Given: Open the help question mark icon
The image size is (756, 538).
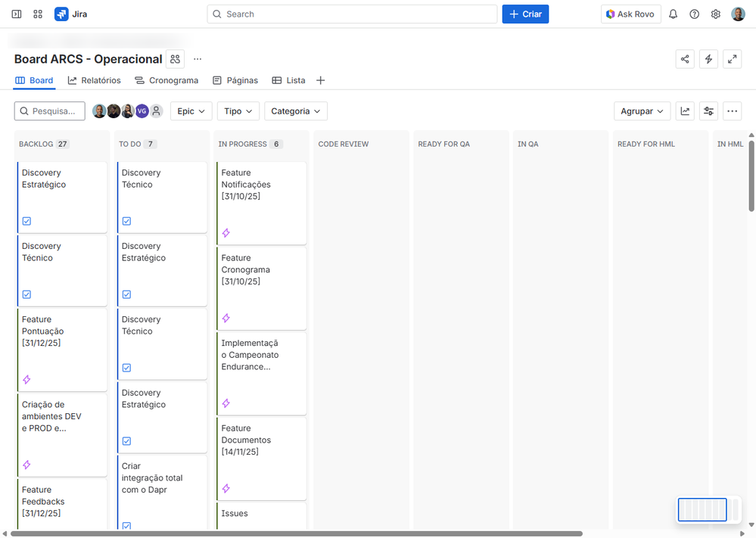Looking at the screenshot, I should 694,14.
